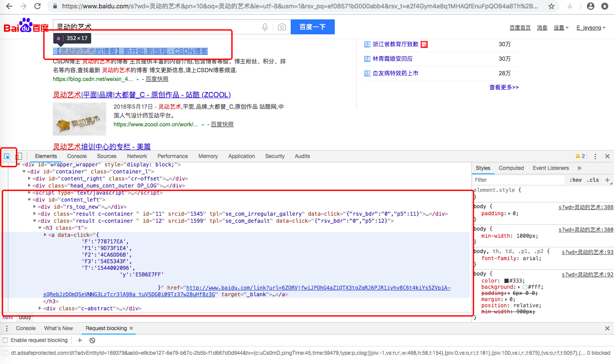Click the 百度一下 search button
The width and height of the screenshot is (614, 364).
click(x=312, y=27)
